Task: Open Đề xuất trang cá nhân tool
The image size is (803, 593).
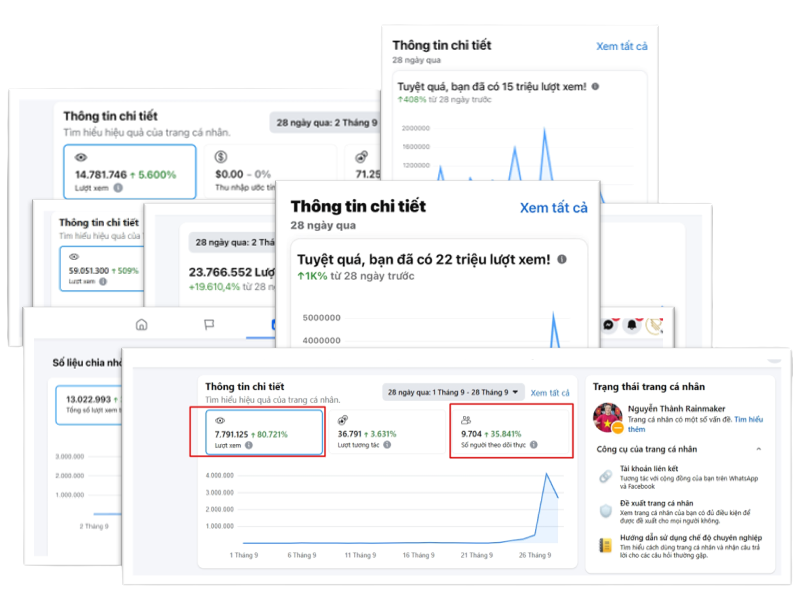Action: 680,512
